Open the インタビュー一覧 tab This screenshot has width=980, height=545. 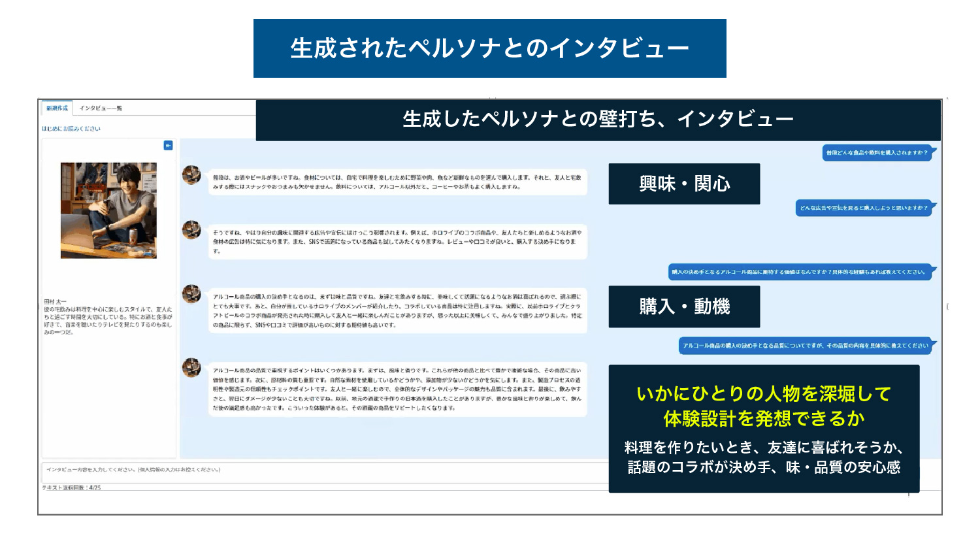101,108
